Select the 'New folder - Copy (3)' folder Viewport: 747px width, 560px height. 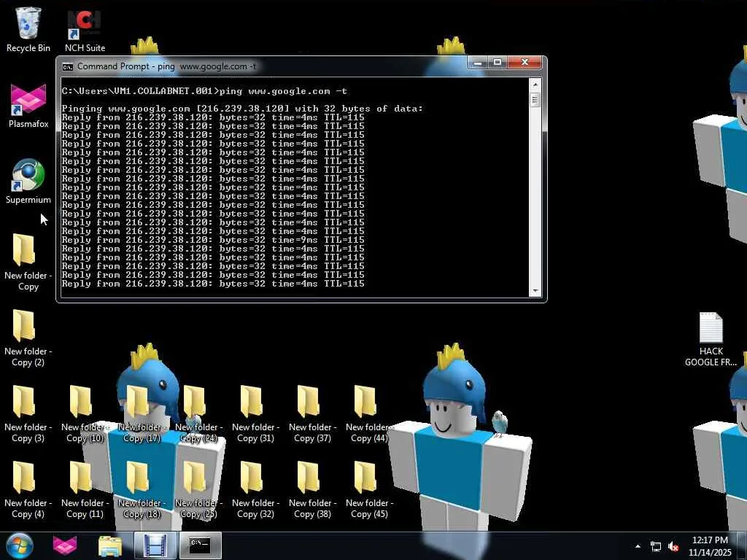(x=28, y=414)
